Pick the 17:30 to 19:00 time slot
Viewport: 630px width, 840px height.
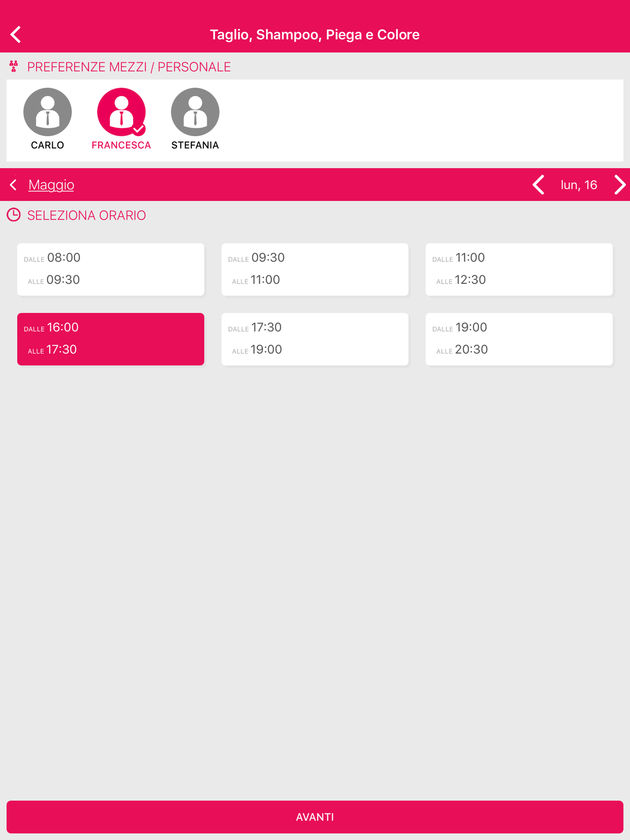(315, 339)
